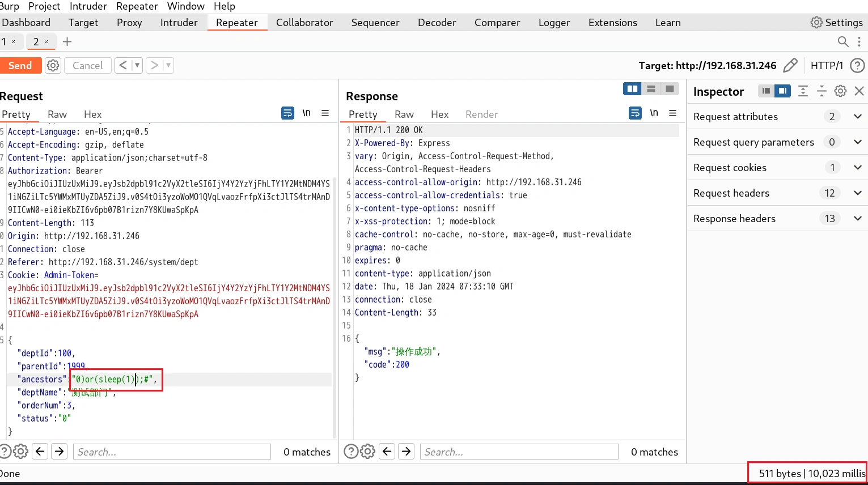
Task: Open the Raw view of the Response
Action: (404, 114)
